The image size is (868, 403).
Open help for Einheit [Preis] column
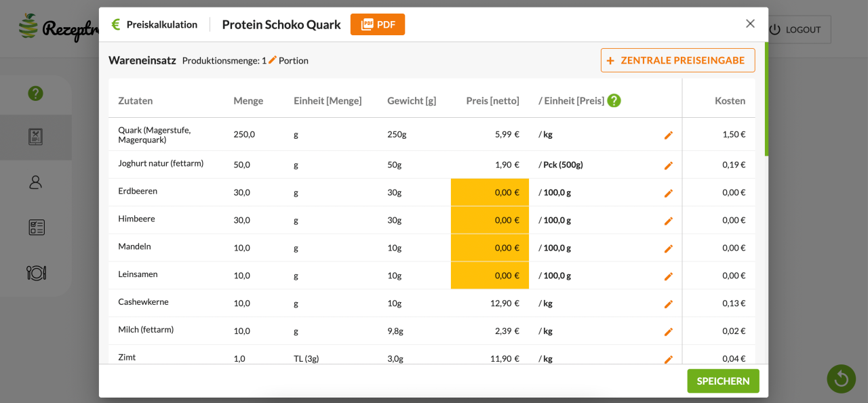(x=614, y=101)
